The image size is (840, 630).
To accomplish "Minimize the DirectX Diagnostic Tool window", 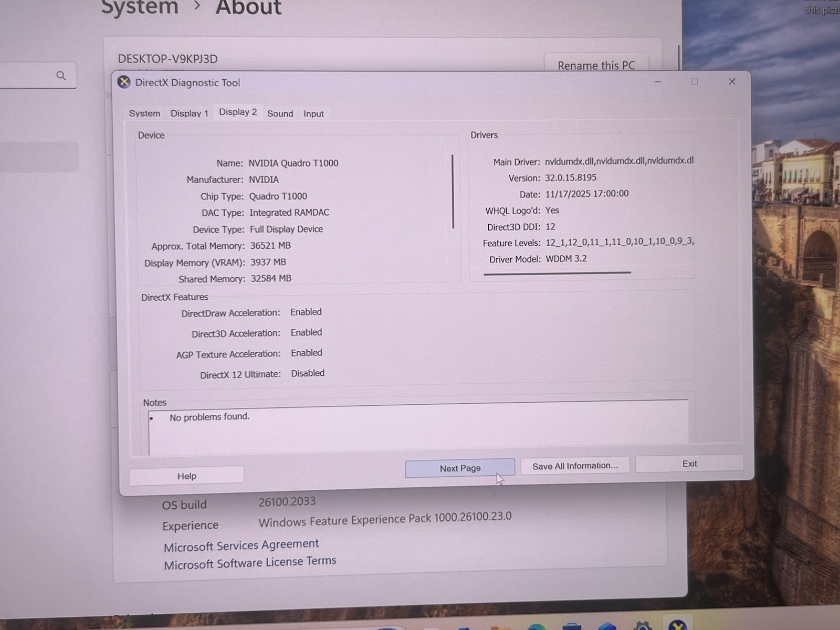I will [x=657, y=82].
